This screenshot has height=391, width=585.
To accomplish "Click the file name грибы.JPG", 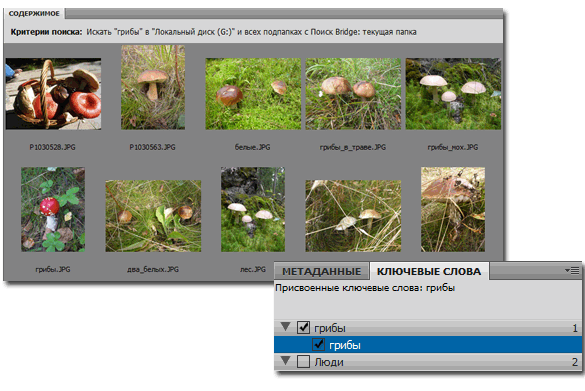I will click(53, 269).
